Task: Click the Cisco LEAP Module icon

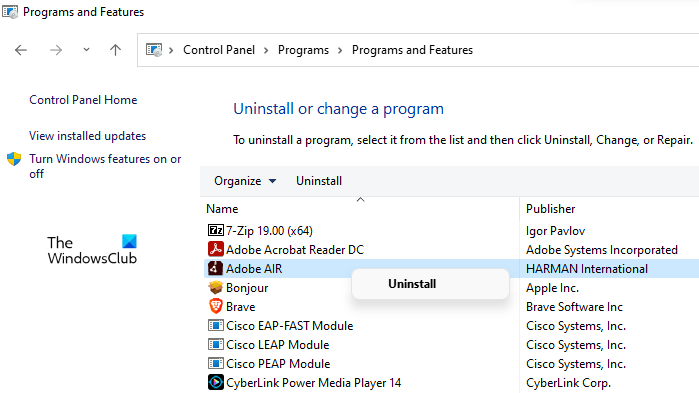Action: point(216,344)
